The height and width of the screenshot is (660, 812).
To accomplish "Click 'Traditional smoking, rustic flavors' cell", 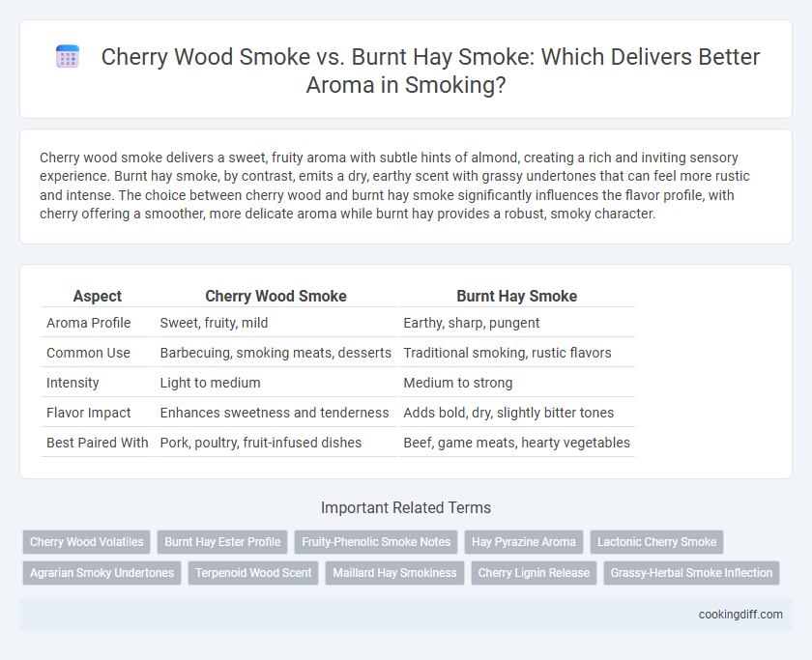I will [x=516, y=353].
